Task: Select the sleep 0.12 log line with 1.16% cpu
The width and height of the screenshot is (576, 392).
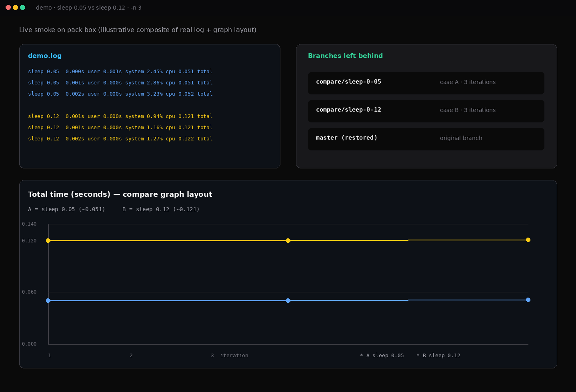Action: click(x=120, y=128)
